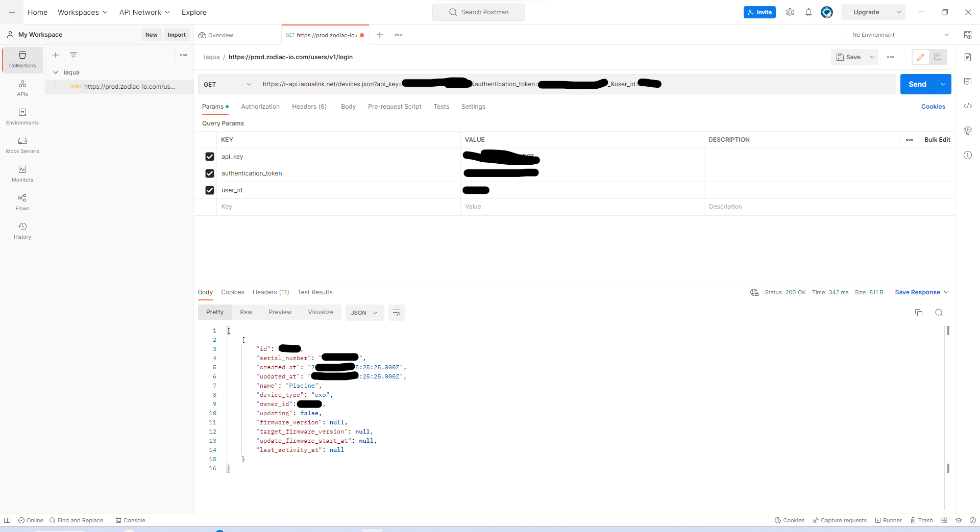The image size is (980, 532).
Task: Collapse the iaqua collection
Action: pyautogui.click(x=56, y=72)
